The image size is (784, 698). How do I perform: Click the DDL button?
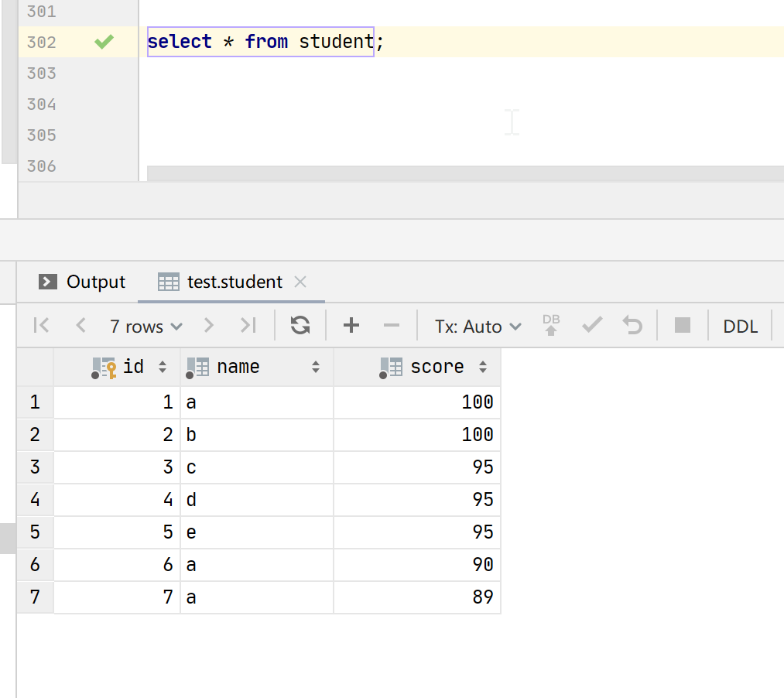click(x=741, y=327)
